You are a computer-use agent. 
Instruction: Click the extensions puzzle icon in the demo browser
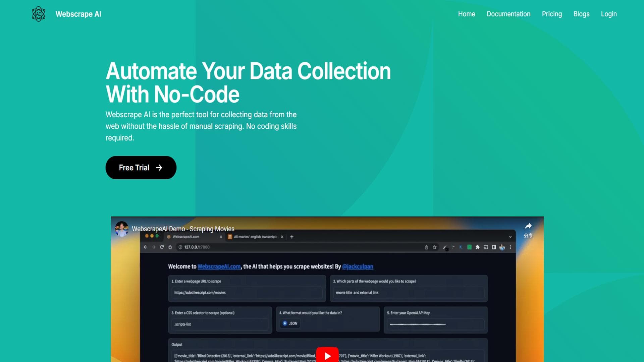[x=477, y=247]
